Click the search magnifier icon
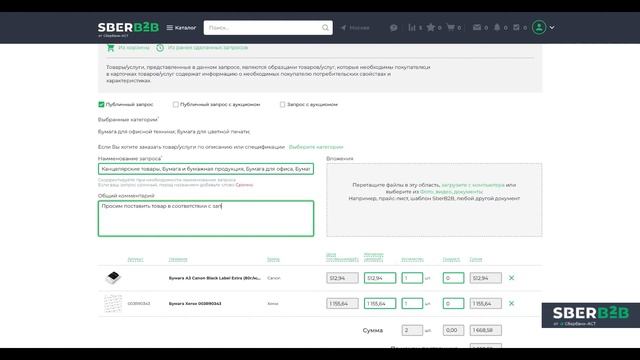This screenshot has height=360, width=640. pyautogui.click(x=325, y=28)
